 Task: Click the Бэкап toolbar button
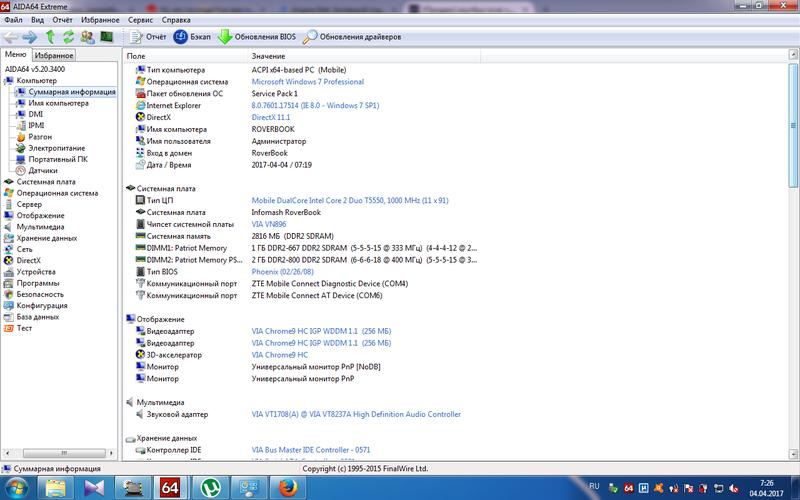[192, 37]
